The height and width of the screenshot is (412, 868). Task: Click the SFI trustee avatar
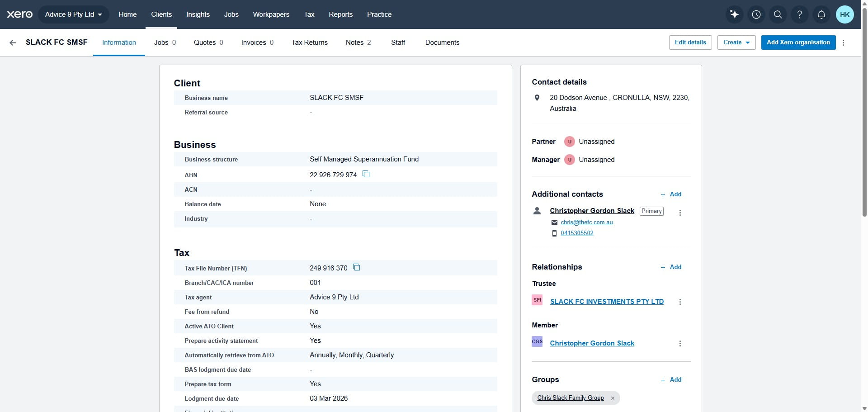pos(537,300)
